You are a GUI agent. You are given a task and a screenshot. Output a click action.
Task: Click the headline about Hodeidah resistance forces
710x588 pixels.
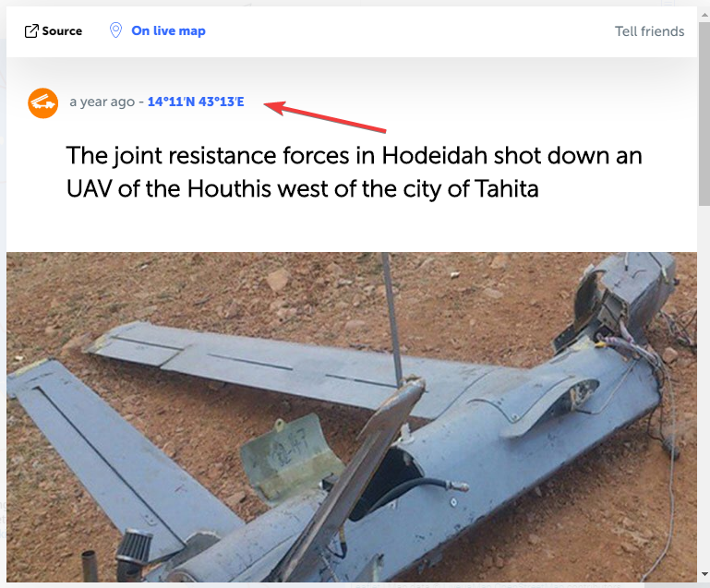(x=355, y=172)
